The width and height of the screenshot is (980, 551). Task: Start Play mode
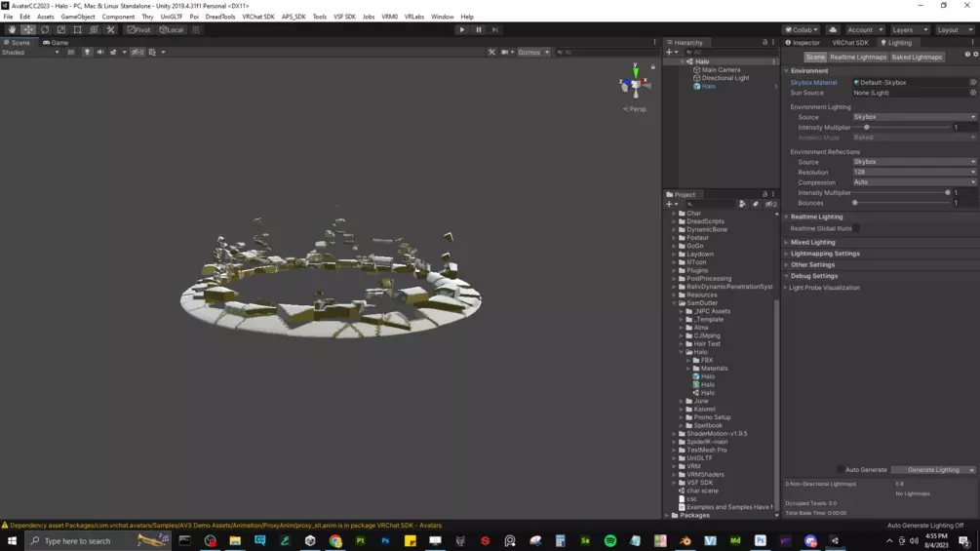(x=462, y=29)
